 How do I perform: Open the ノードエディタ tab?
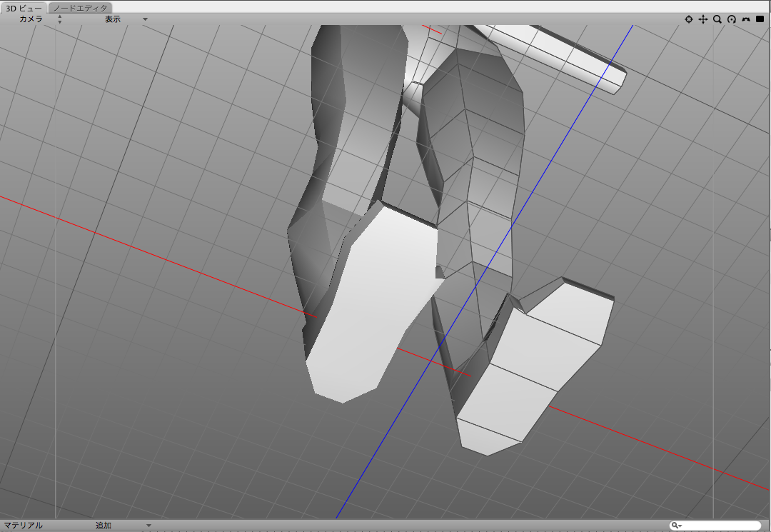pyautogui.click(x=80, y=8)
